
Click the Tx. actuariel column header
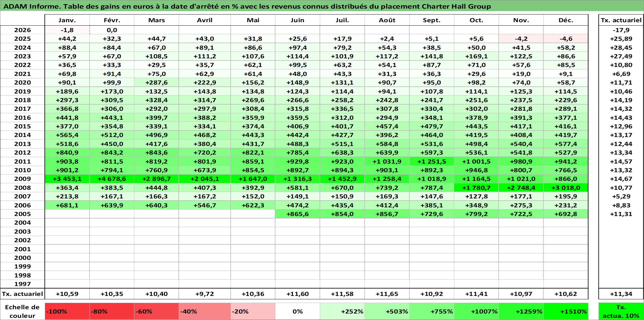(621, 20)
